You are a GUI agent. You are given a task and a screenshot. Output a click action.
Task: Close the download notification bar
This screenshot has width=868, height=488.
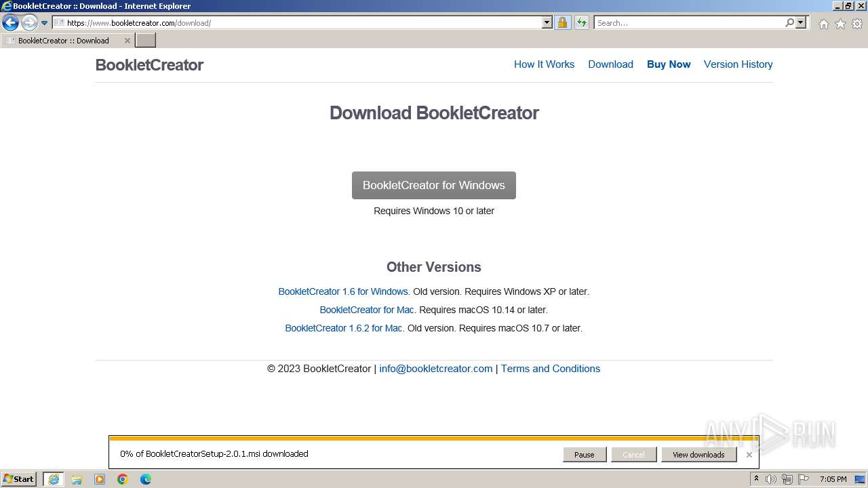[x=749, y=455]
